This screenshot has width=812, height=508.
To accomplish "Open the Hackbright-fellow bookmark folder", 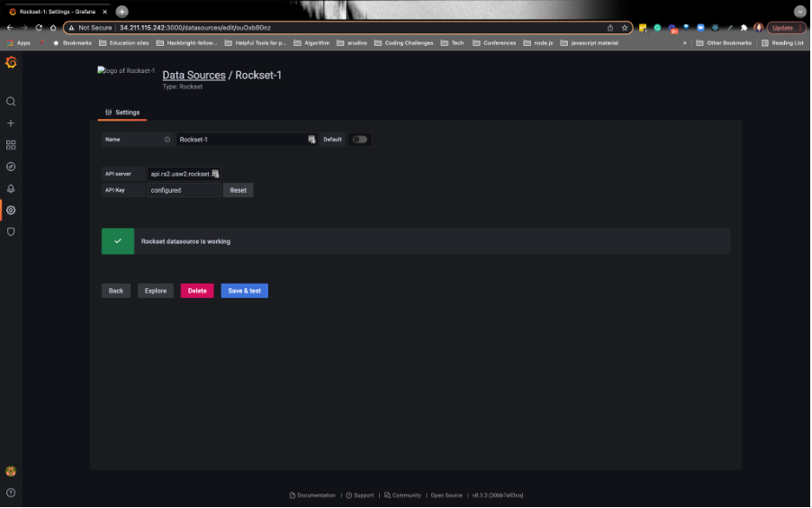I will pyautogui.click(x=187, y=43).
